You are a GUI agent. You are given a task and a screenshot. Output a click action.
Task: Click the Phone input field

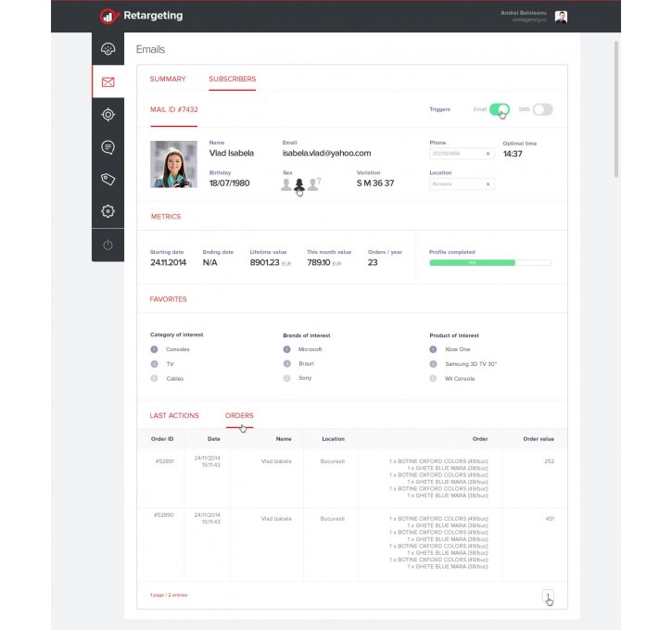click(462, 153)
